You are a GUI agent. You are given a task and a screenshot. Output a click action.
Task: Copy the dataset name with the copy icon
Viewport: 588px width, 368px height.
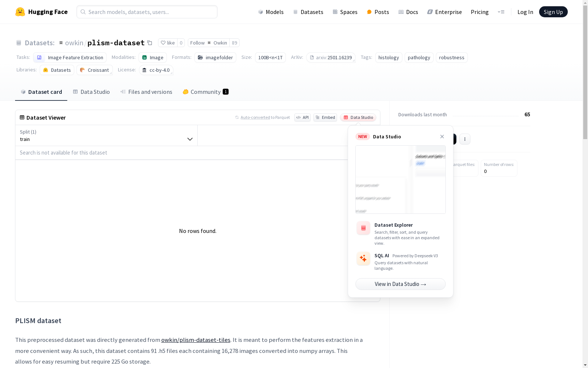(150, 43)
